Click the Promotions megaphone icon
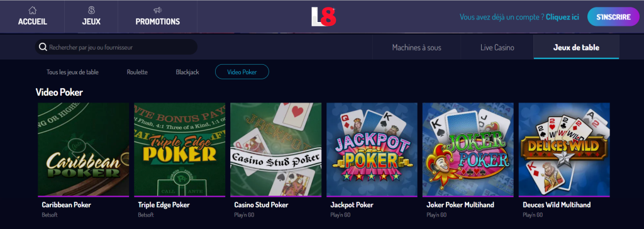644x229 pixels. click(x=158, y=10)
